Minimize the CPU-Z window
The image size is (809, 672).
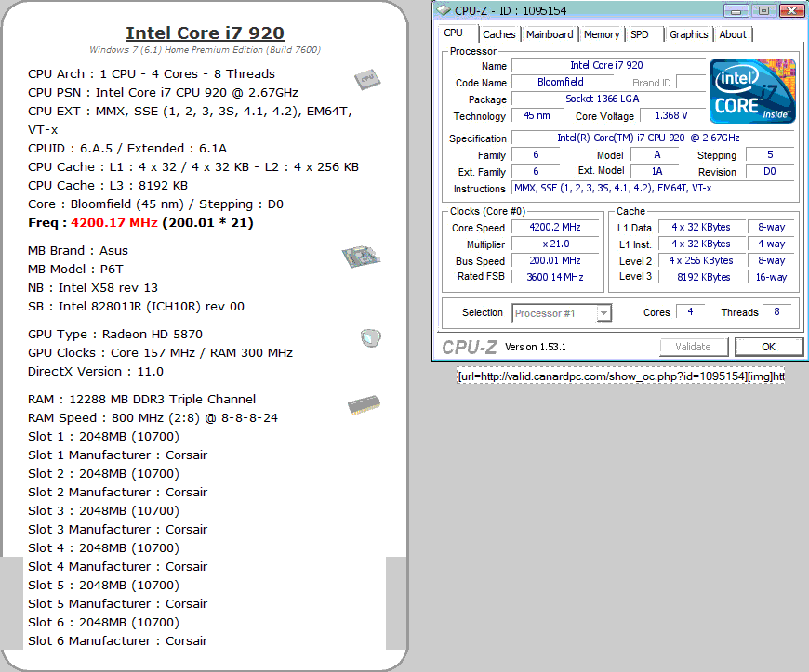coord(736,10)
